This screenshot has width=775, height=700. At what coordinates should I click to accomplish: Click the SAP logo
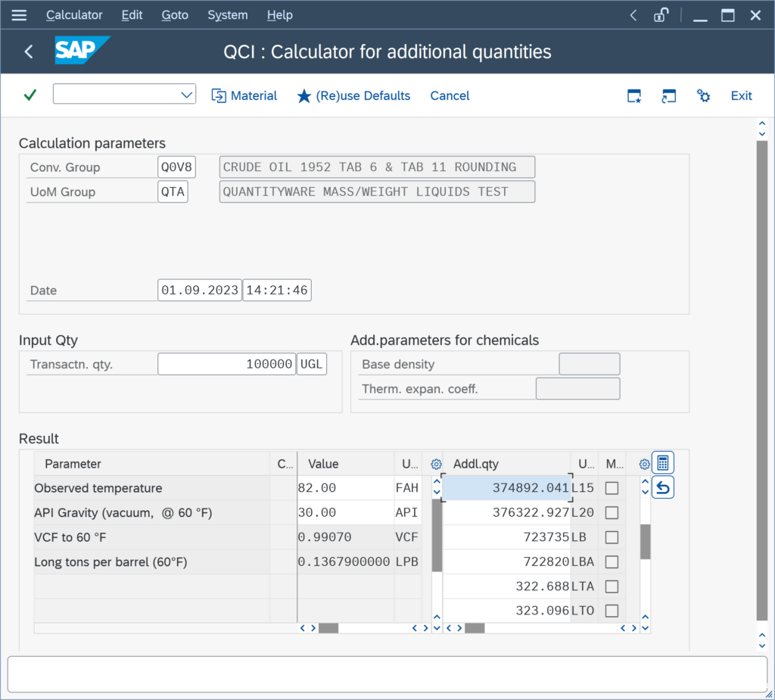pyautogui.click(x=82, y=50)
